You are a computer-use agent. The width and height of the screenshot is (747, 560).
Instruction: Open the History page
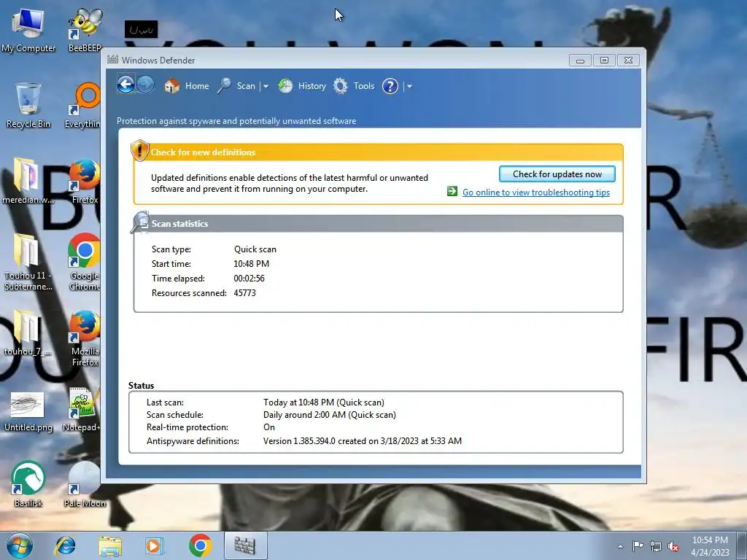point(312,86)
